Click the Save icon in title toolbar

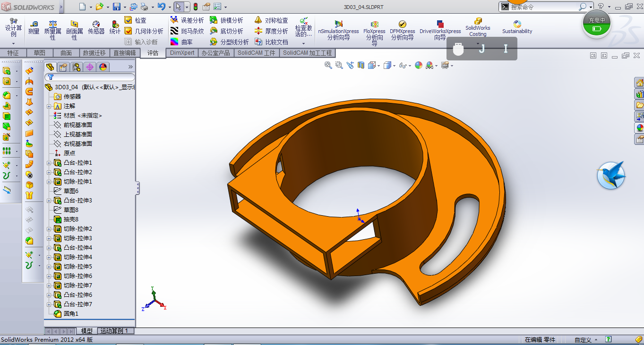coord(116,7)
